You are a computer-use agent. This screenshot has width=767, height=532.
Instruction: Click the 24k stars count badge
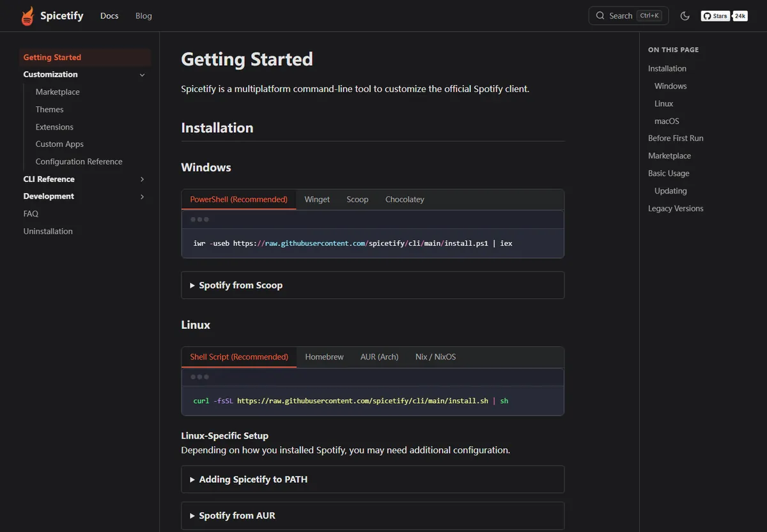click(x=740, y=16)
